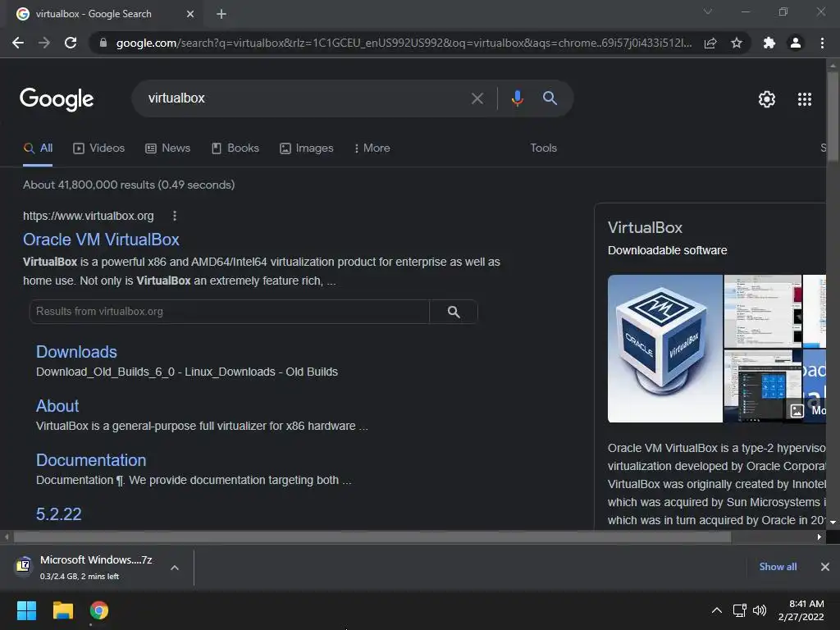Click the vertical scrollbar thumb
The image size is (840, 630).
coord(833,115)
